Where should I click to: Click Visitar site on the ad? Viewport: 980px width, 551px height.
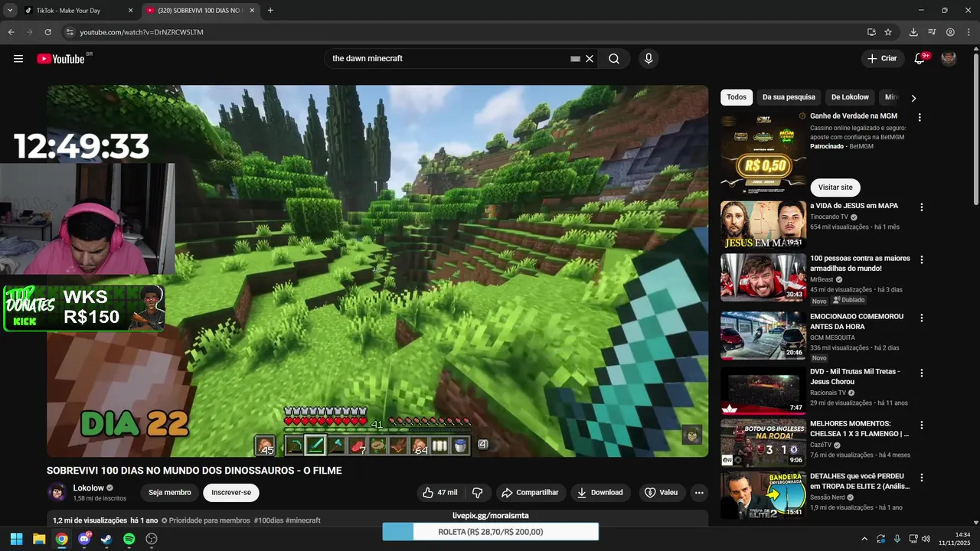(x=835, y=187)
